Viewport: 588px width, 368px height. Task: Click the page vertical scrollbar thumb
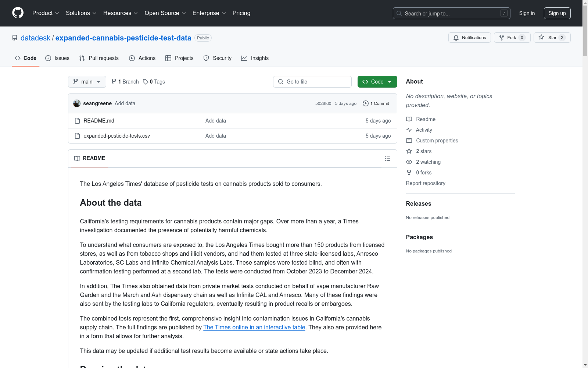tap(585, 31)
